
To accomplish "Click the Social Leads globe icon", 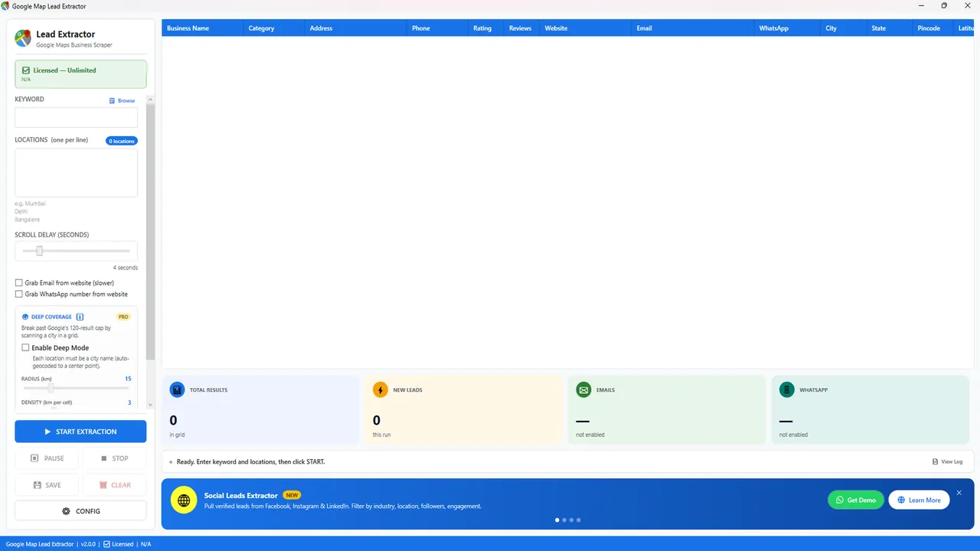I will pos(184,500).
